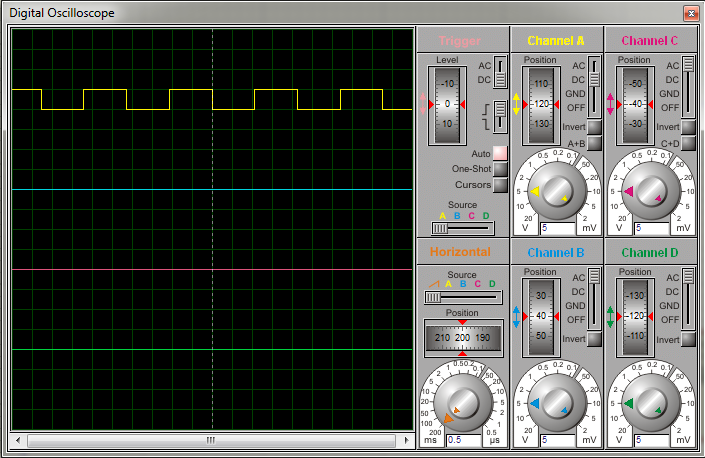Click the pink trigger level arrows
The width and height of the screenshot is (705, 458).
(x=422, y=104)
